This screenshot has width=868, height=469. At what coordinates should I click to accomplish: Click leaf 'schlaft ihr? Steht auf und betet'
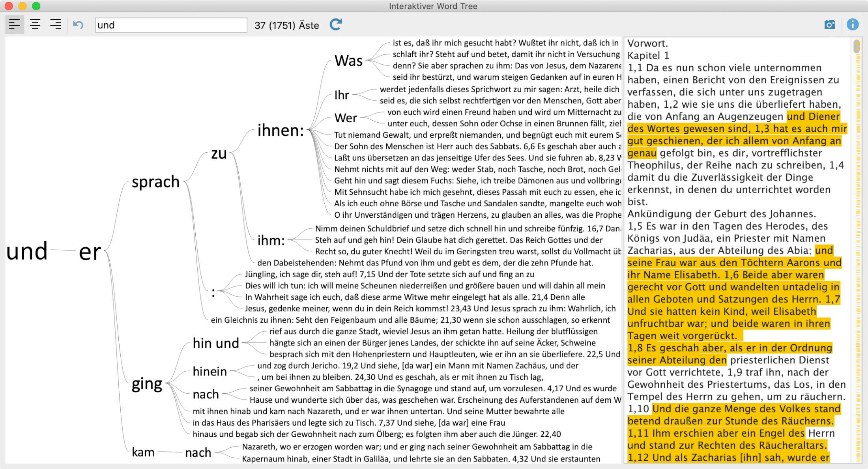506,54
